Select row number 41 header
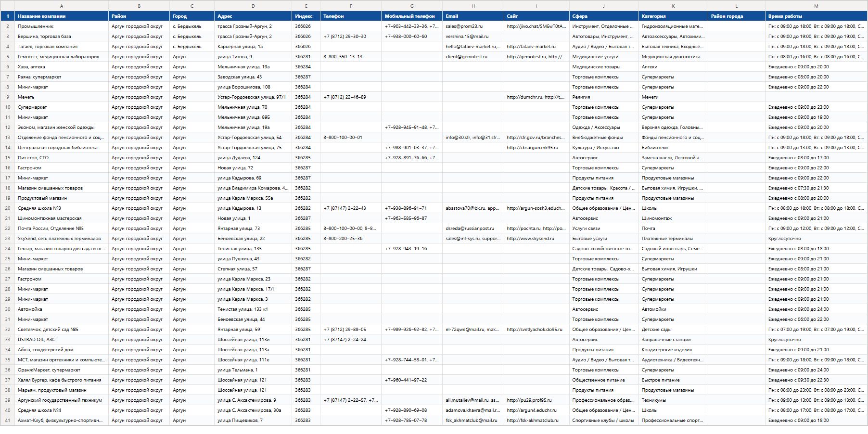The image size is (868, 434). (7, 421)
